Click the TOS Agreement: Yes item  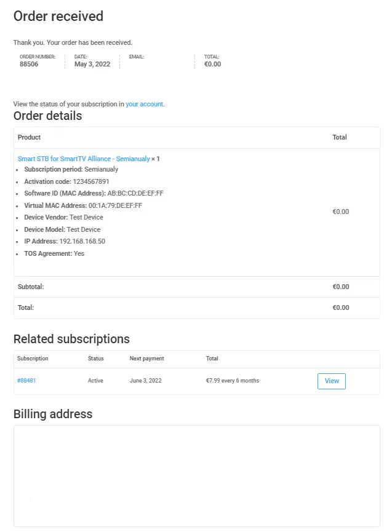(54, 253)
